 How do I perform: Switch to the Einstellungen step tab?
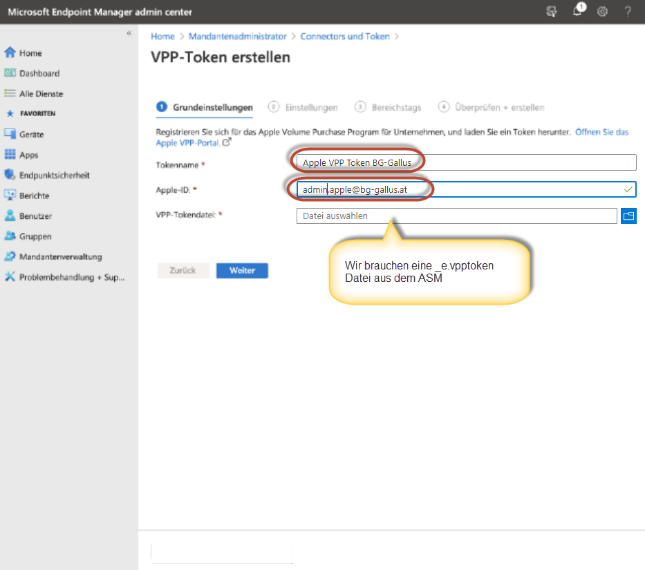[310, 107]
